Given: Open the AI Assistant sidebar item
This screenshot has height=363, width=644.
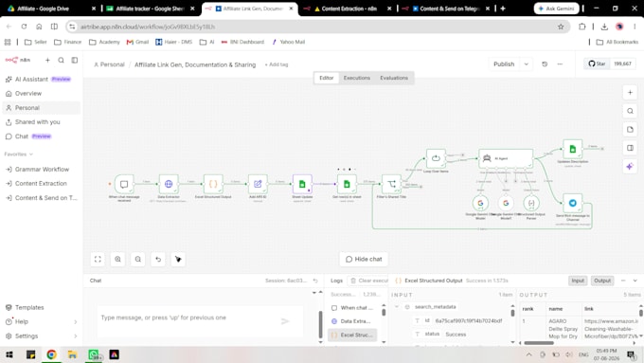Looking at the screenshot, I should pyautogui.click(x=42, y=80).
